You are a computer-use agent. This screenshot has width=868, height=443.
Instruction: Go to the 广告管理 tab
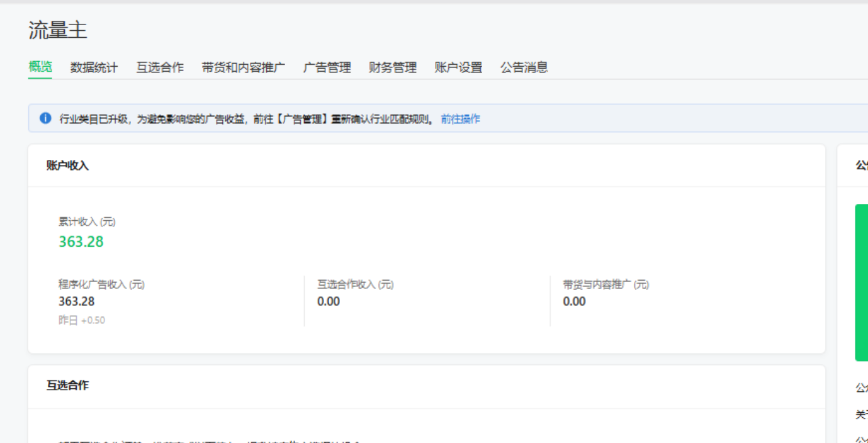[x=327, y=67]
